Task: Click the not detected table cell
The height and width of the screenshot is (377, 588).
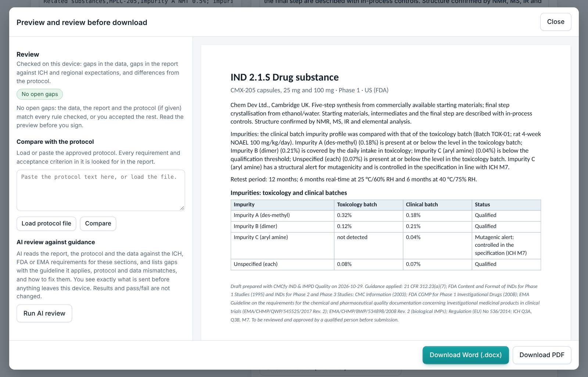Action: coord(369,245)
